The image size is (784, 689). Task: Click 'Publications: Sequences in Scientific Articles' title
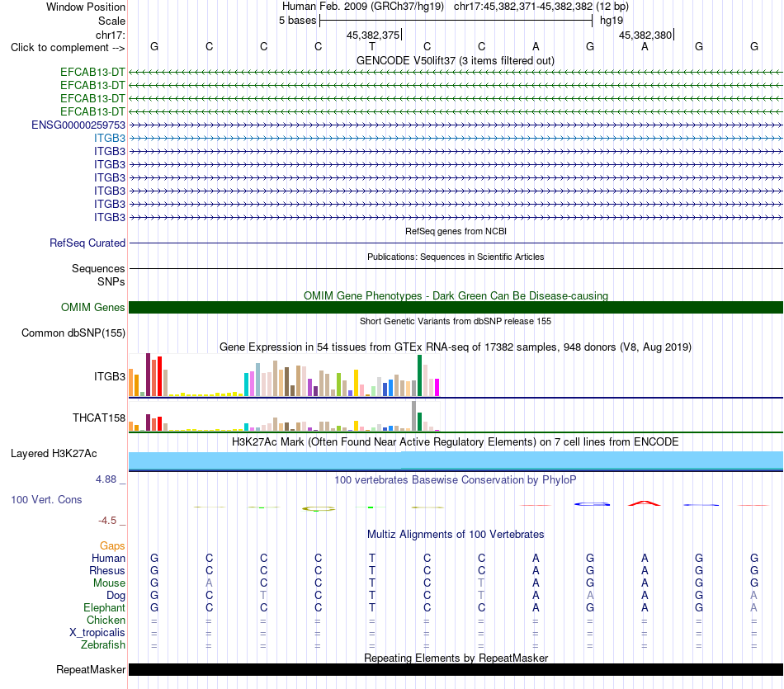456,257
